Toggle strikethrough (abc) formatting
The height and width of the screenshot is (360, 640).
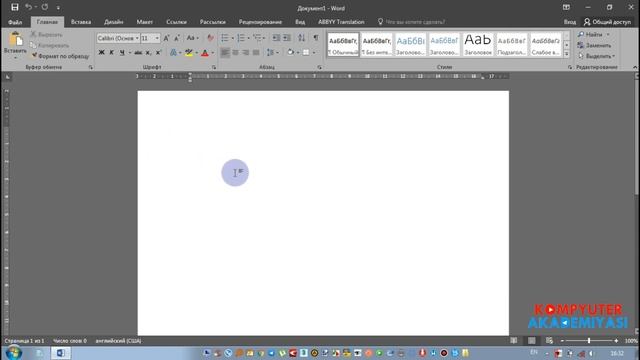[x=138, y=52]
